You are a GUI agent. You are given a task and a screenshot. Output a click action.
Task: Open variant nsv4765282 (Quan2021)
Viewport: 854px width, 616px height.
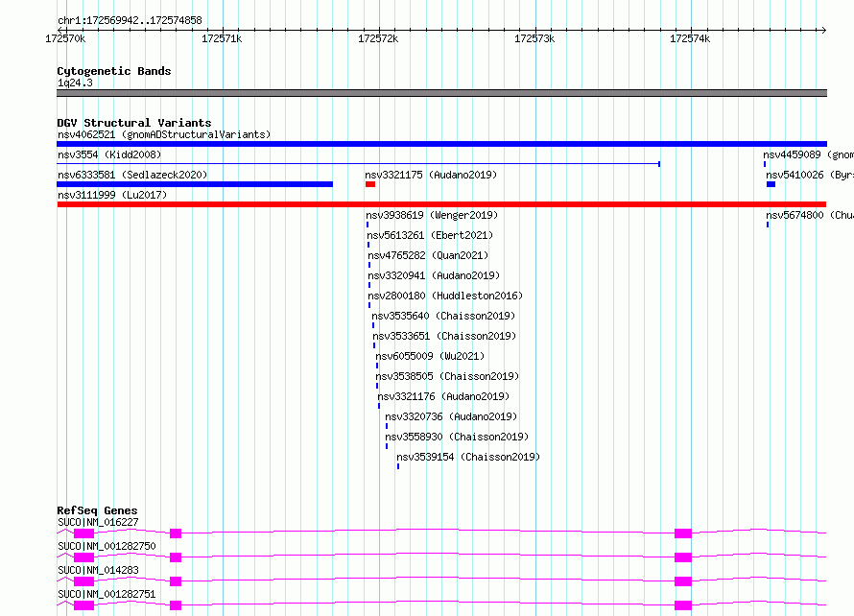428,255
